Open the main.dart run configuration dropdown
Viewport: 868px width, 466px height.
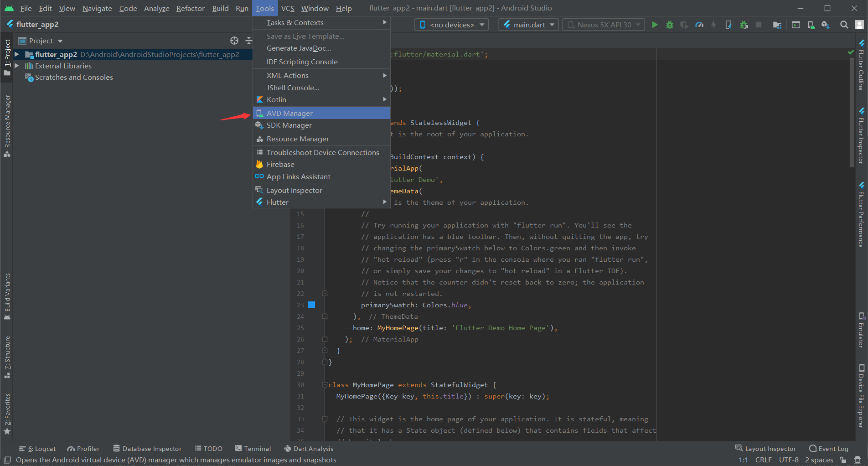tap(529, 25)
